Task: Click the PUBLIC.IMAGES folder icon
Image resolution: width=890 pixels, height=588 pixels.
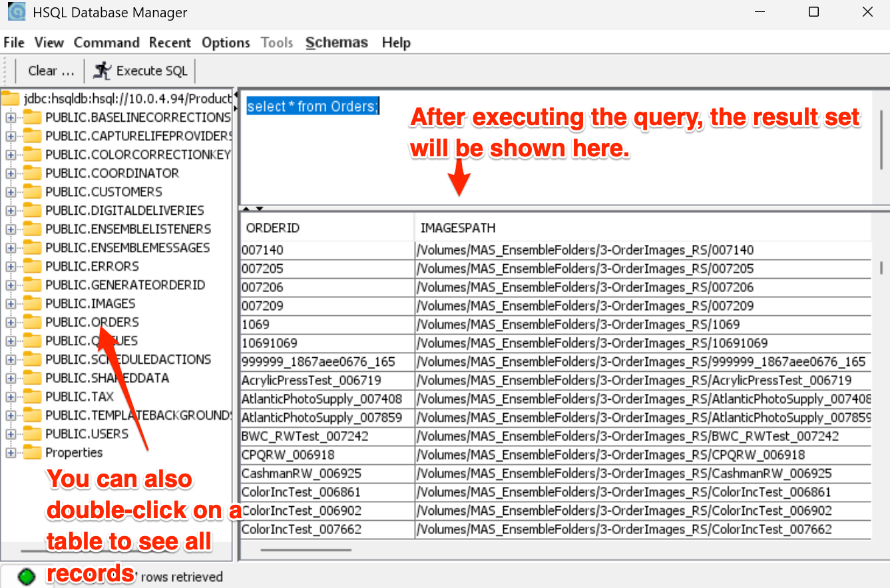Action: point(32,304)
